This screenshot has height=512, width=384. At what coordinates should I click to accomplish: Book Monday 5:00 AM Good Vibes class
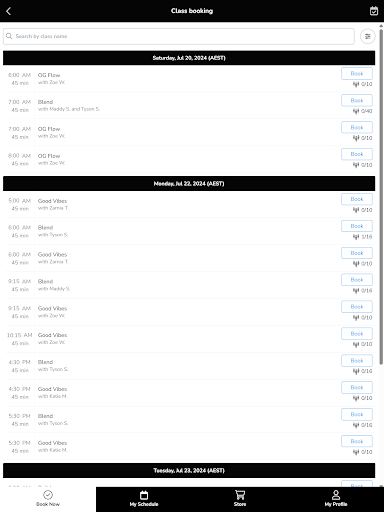[x=357, y=199]
